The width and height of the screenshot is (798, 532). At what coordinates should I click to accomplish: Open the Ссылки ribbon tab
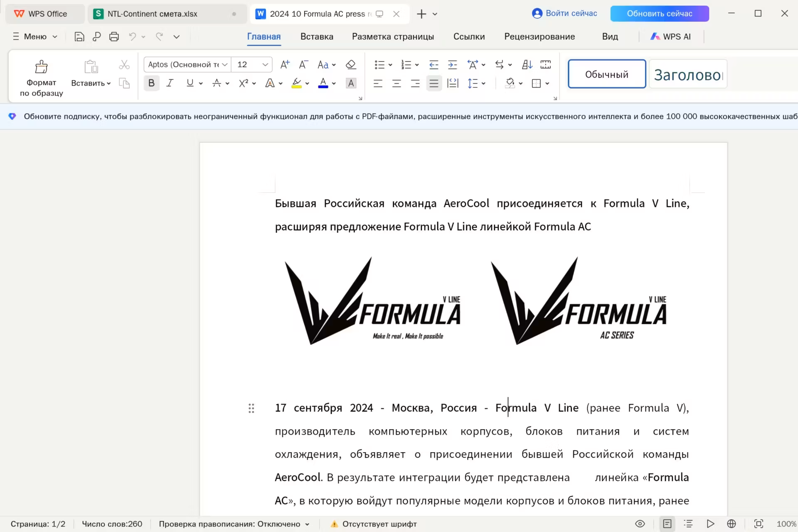click(469, 37)
